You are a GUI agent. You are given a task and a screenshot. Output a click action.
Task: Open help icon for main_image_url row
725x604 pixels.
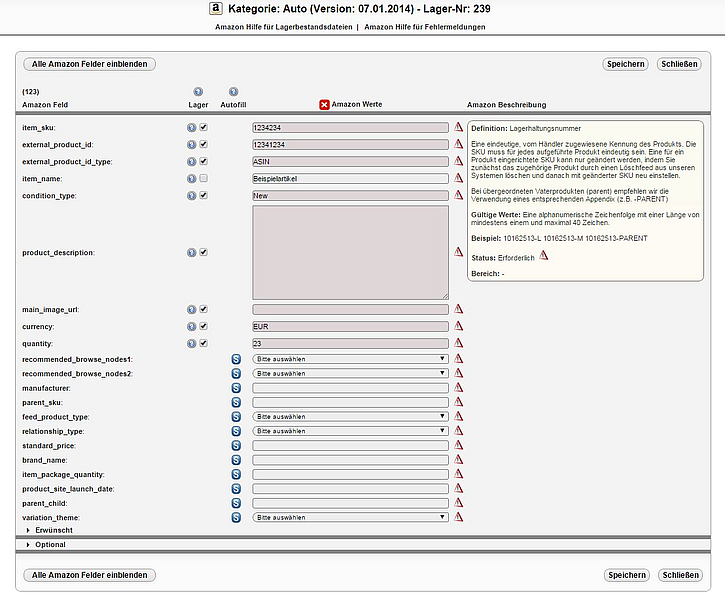point(191,309)
